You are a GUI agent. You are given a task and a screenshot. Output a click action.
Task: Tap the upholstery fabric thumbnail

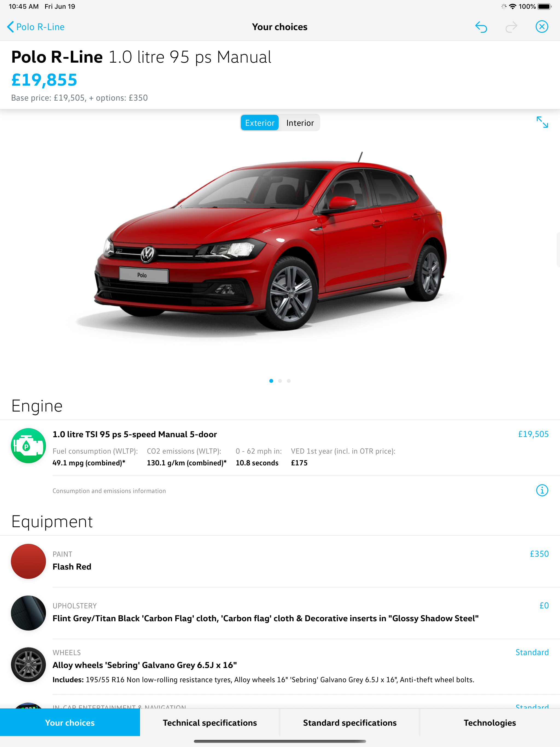28,612
